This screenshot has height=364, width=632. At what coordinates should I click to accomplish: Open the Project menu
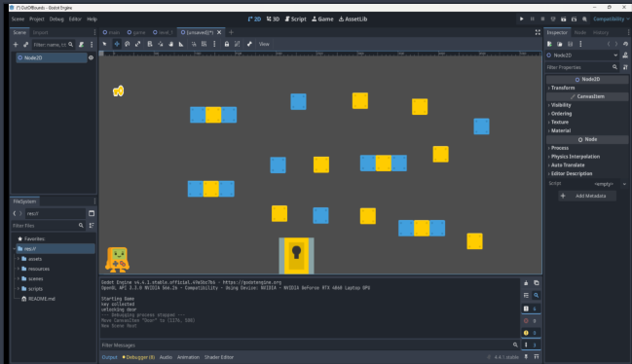[x=37, y=18]
